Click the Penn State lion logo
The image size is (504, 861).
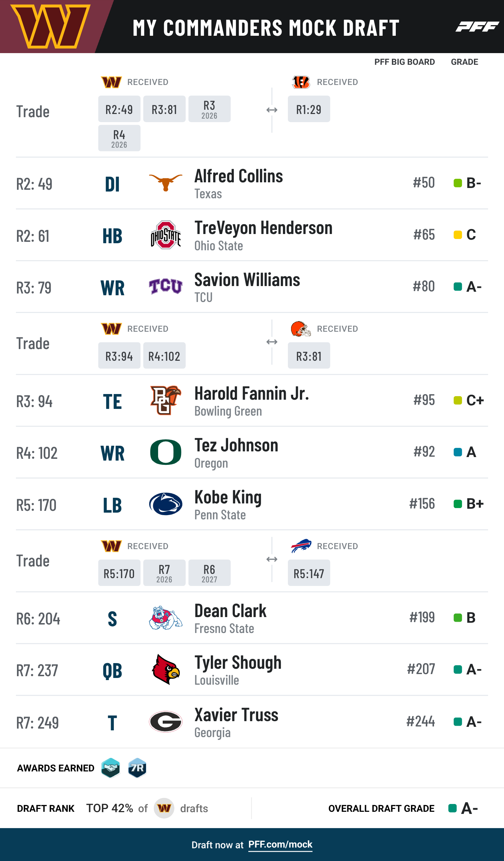tap(166, 504)
